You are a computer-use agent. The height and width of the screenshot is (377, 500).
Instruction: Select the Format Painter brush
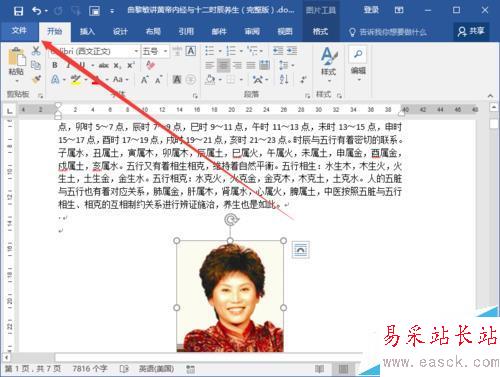(x=36, y=79)
